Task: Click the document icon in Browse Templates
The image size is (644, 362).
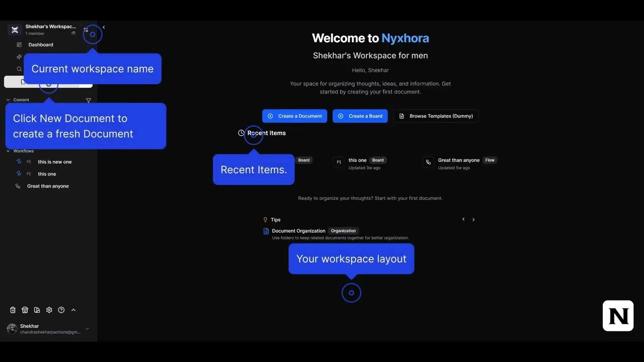Action: pyautogui.click(x=401, y=116)
